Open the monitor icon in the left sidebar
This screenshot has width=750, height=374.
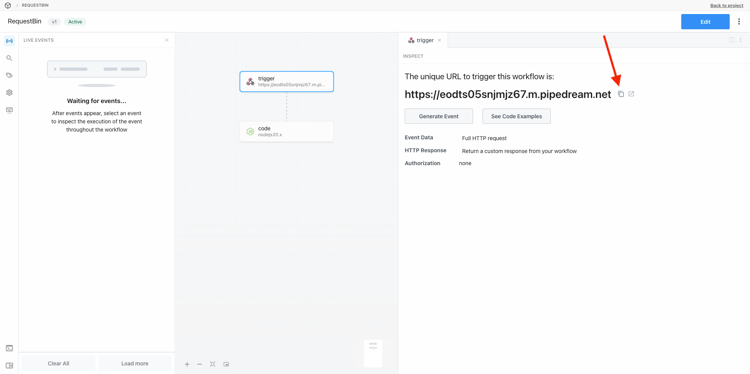pyautogui.click(x=9, y=110)
